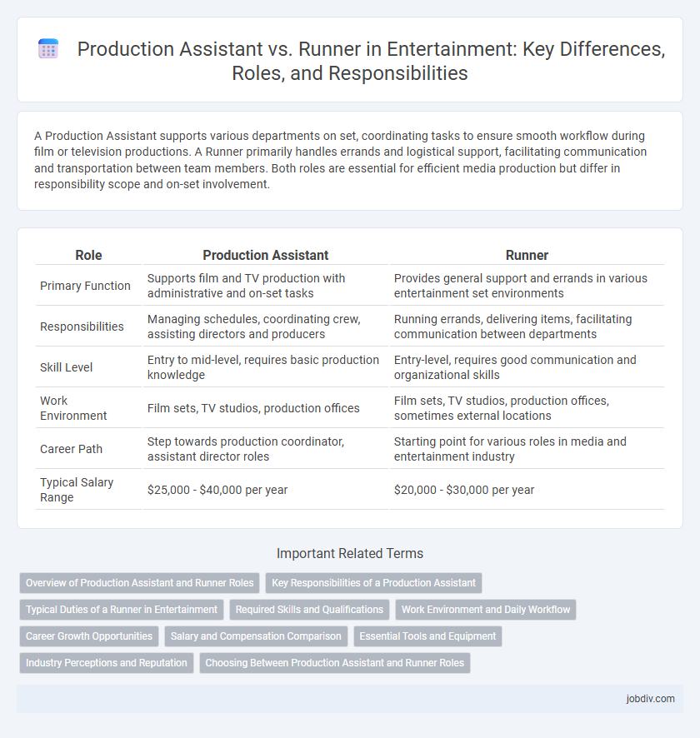Open Essential Tools and Equipment tag
Viewport: 700px width, 738px height.
pos(427,636)
